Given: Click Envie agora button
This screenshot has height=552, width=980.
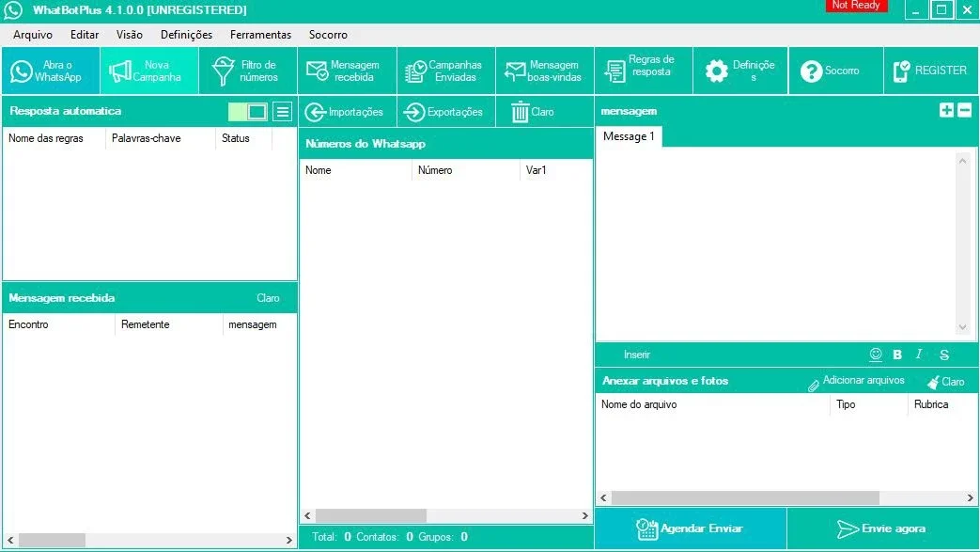Looking at the screenshot, I should [882, 528].
